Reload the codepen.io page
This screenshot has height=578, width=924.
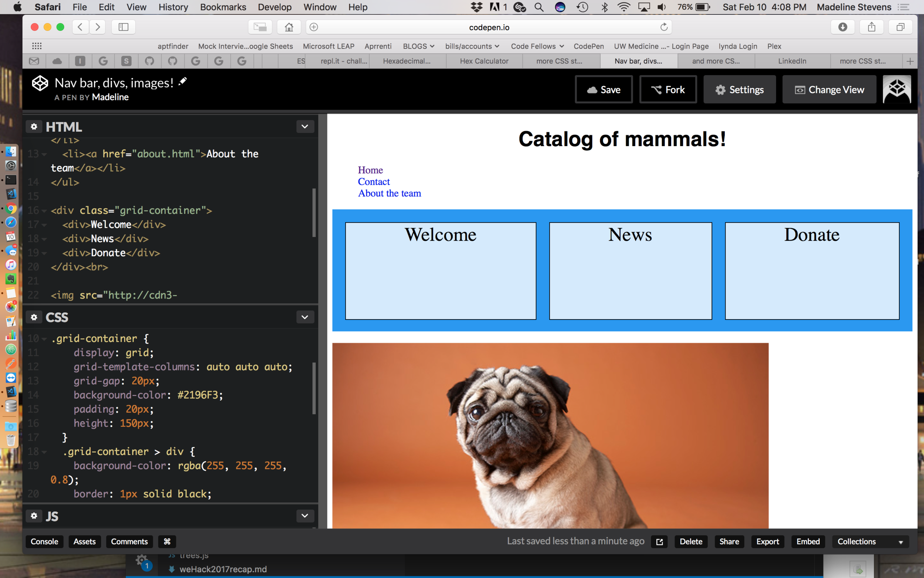[664, 27]
